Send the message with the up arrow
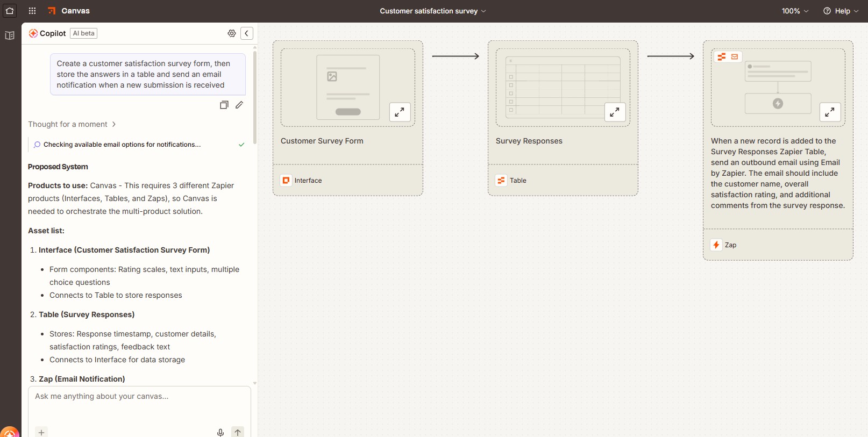Image resolution: width=868 pixels, height=437 pixels. (238, 432)
